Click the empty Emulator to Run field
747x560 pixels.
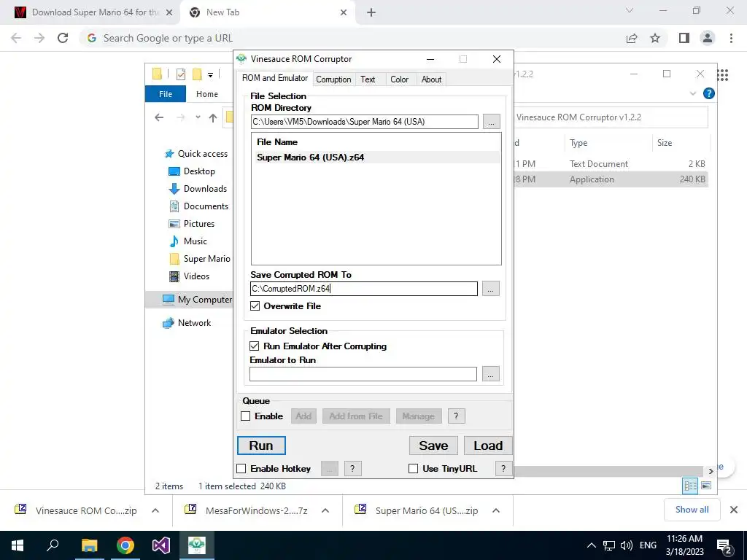(363, 374)
